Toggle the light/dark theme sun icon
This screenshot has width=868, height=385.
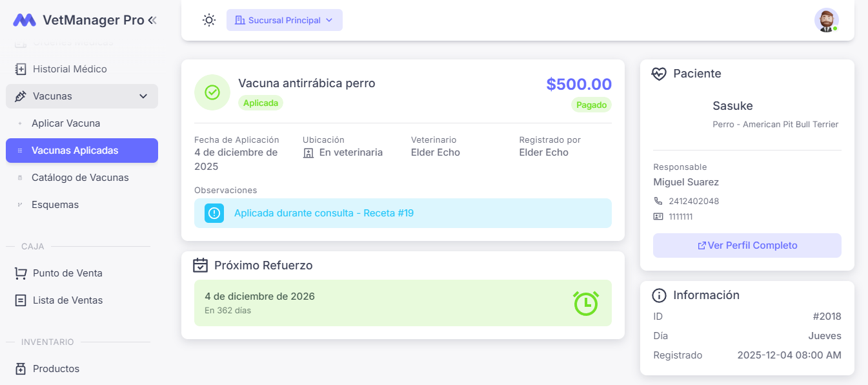(x=209, y=20)
